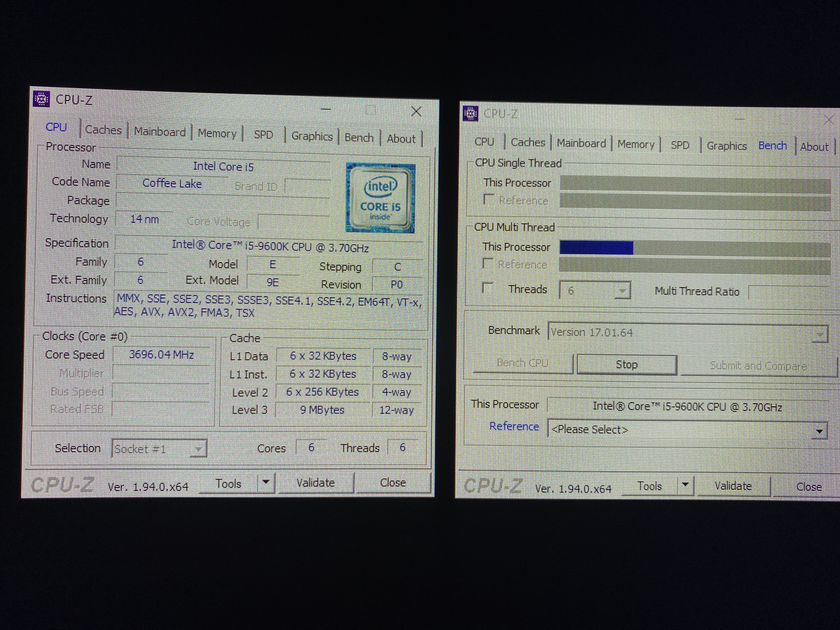Switch to the Caches tab in left window
The image size is (840, 630).
(x=103, y=130)
